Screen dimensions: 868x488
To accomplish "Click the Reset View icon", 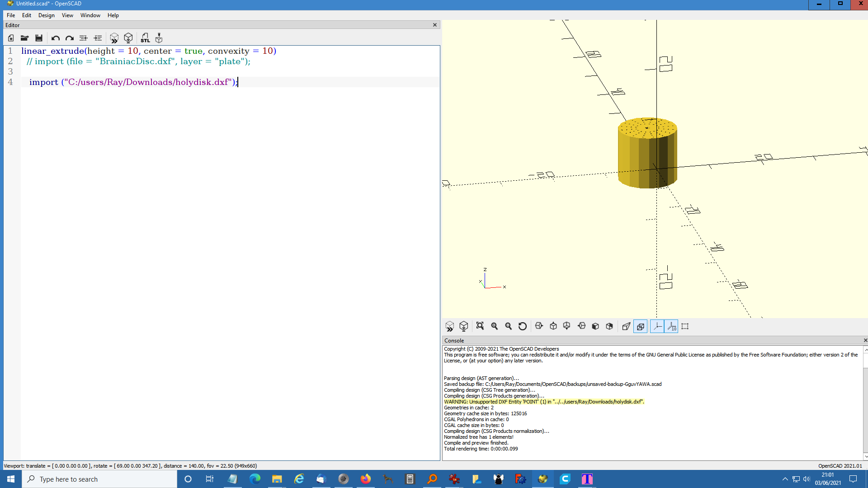I will click(x=523, y=326).
